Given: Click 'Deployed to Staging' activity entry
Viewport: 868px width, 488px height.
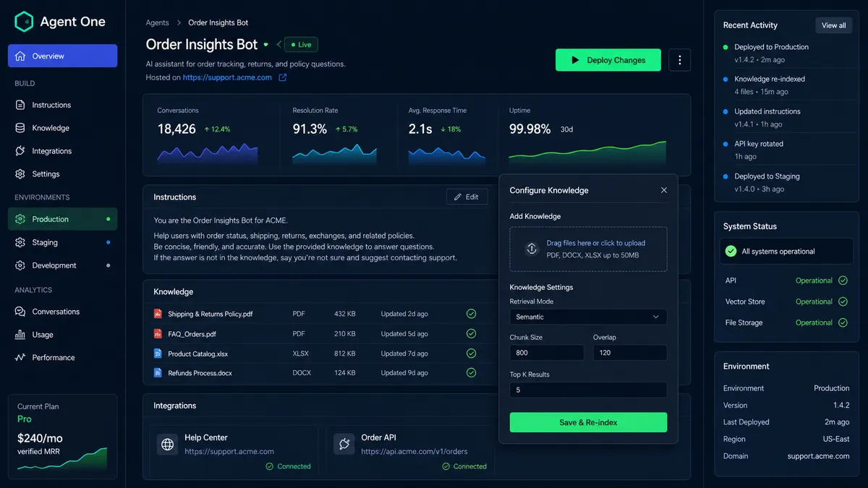Looking at the screenshot, I should click(767, 176).
